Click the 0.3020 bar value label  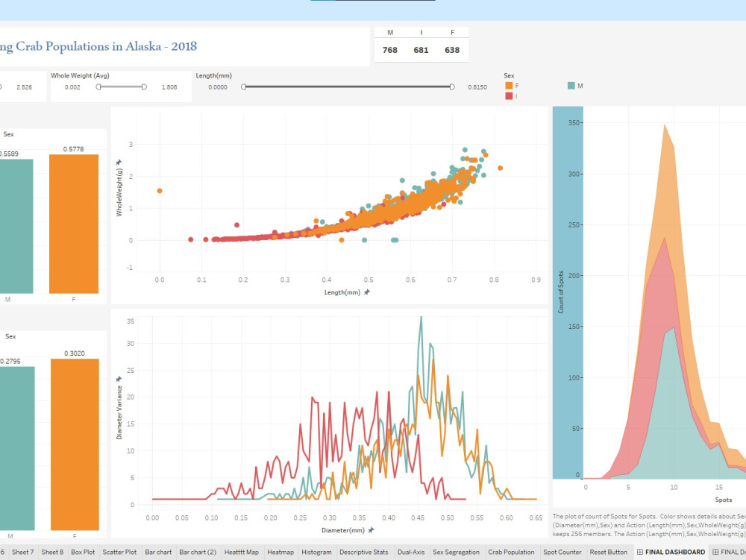point(74,353)
